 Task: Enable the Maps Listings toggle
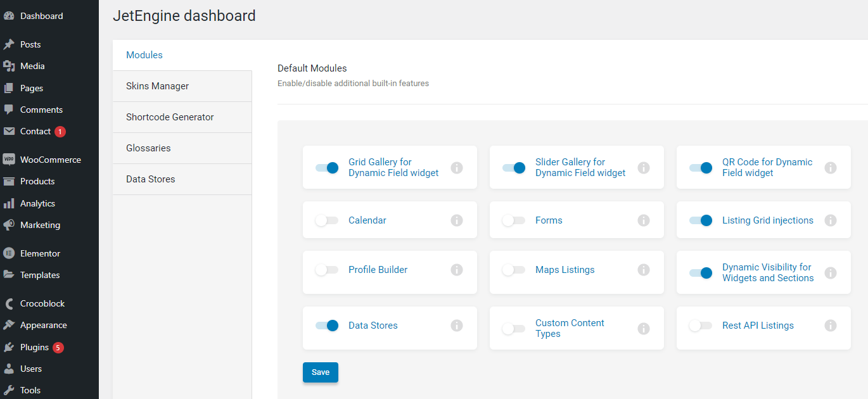(514, 270)
